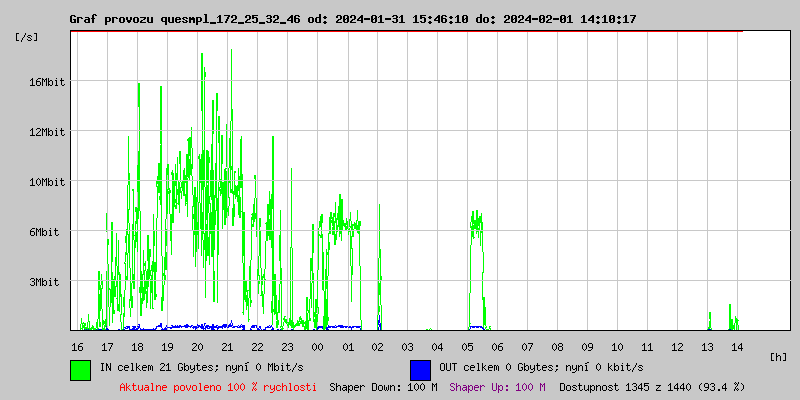Click the Shaper Down: 100 M label

[383, 387]
